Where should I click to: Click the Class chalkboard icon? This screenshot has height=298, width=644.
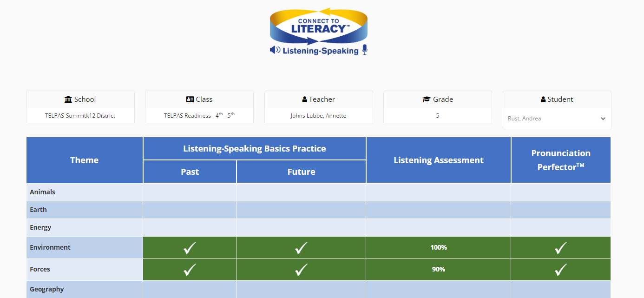point(190,99)
